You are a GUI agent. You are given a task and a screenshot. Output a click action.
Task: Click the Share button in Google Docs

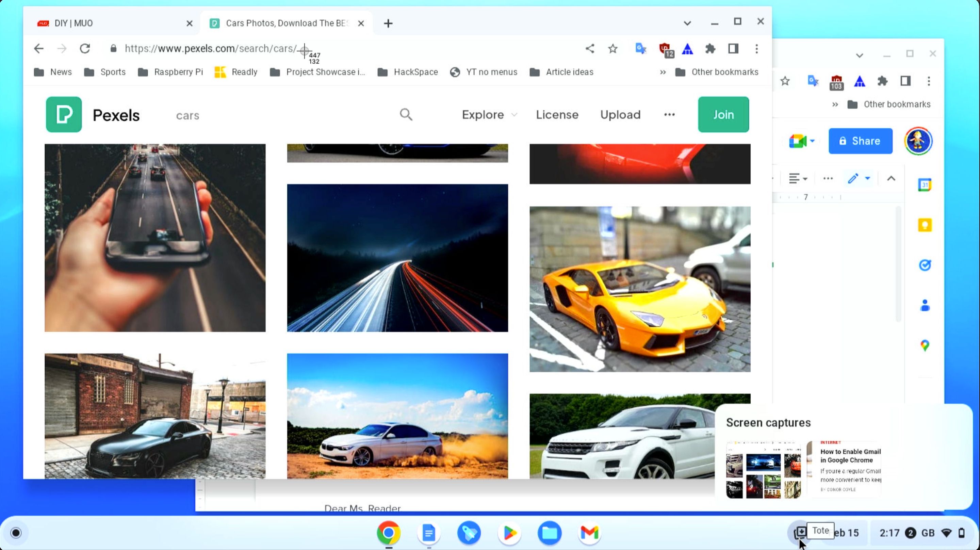coord(860,141)
